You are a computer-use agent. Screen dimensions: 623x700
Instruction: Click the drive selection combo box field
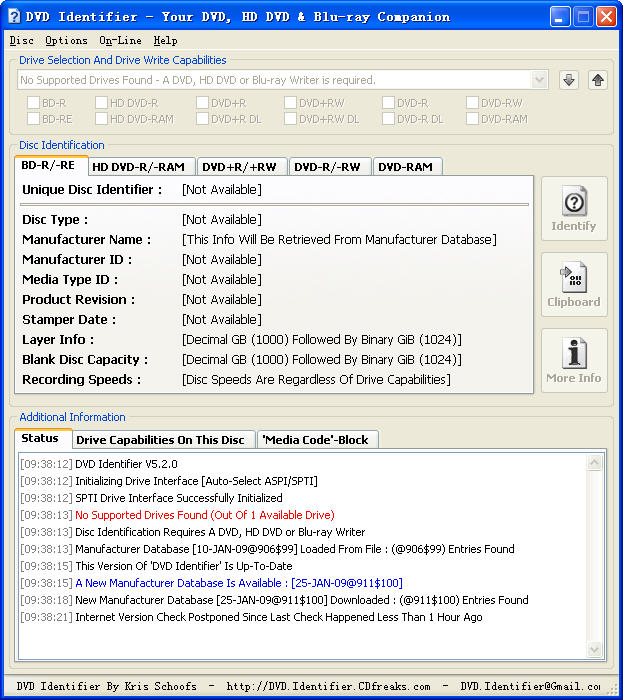click(x=282, y=80)
